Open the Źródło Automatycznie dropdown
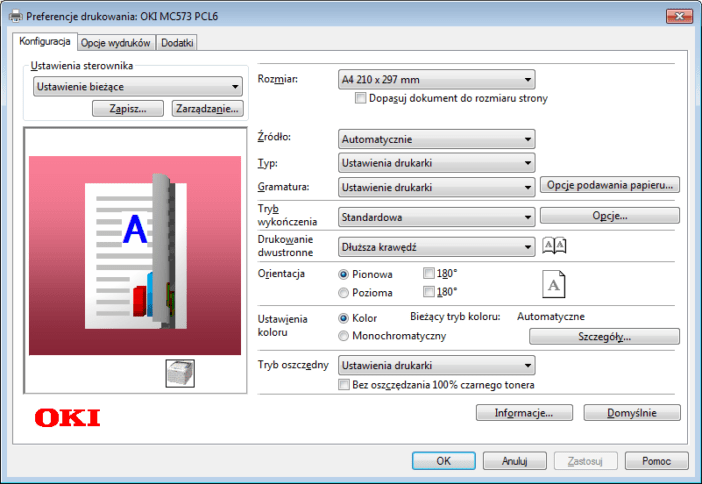Viewport: 702px width, 484px height. click(x=437, y=139)
